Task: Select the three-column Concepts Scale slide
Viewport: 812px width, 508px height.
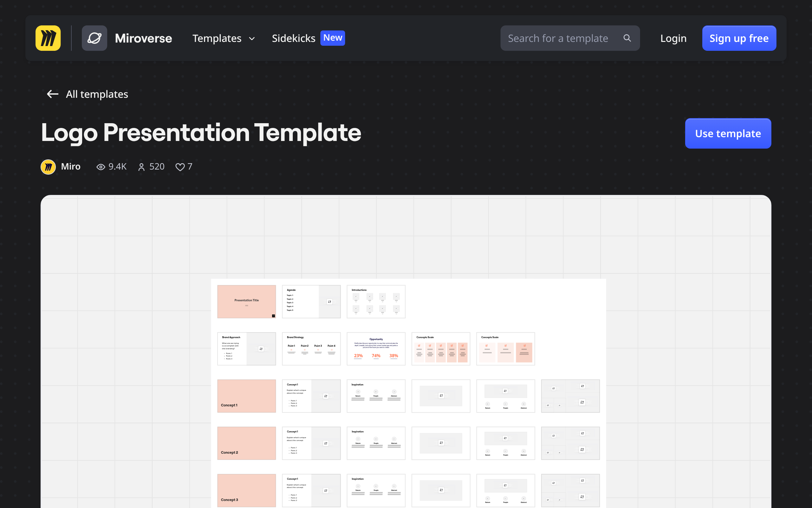Action: 506,349
